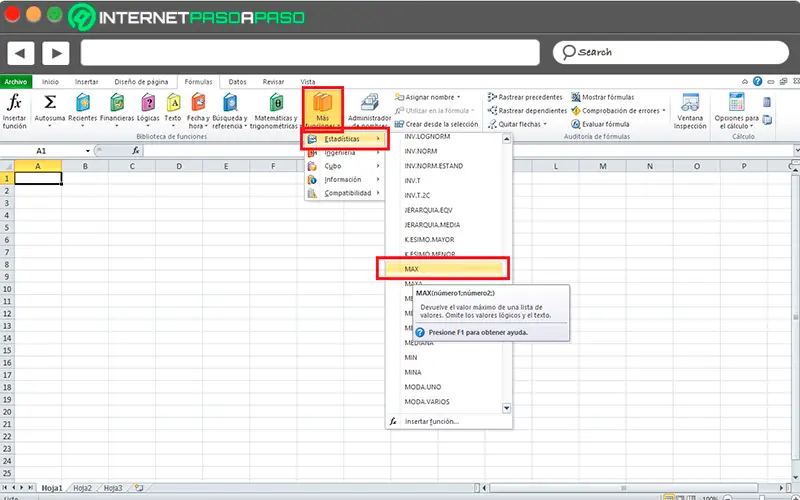The height and width of the screenshot is (500, 800).
Task: Switch to the Datos ribbon tab
Action: (237, 82)
